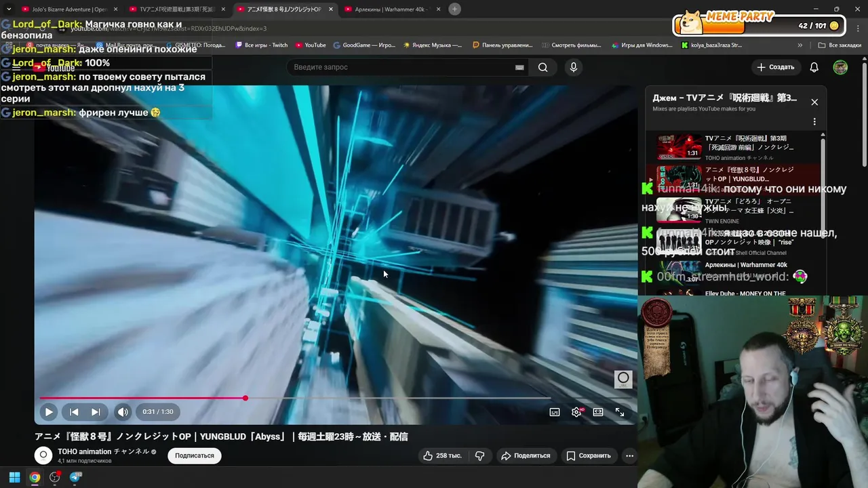
Task: Open the YouTube bookmark in bookmarks bar
Action: click(x=311, y=45)
